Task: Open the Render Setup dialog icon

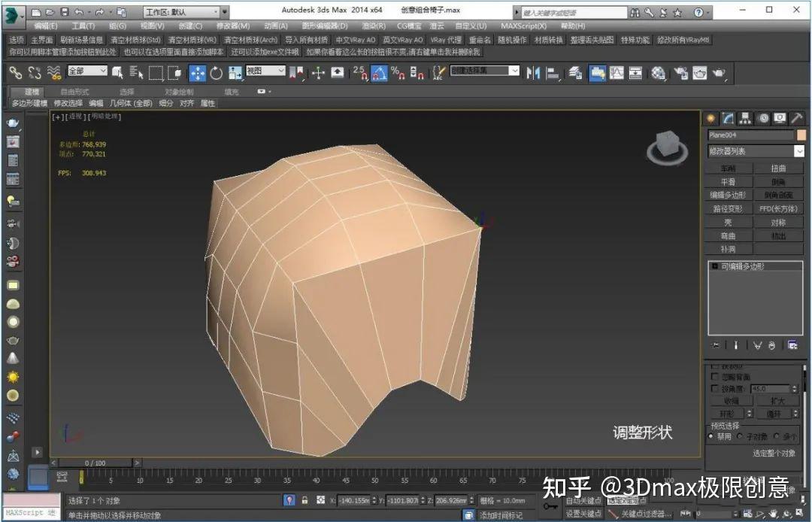Action: click(682, 73)
